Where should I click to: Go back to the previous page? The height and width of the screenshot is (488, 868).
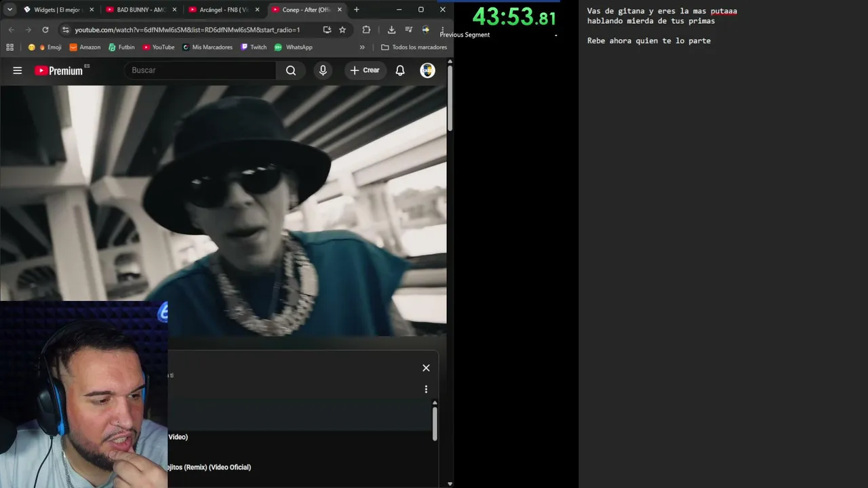(x=11, y=30)
